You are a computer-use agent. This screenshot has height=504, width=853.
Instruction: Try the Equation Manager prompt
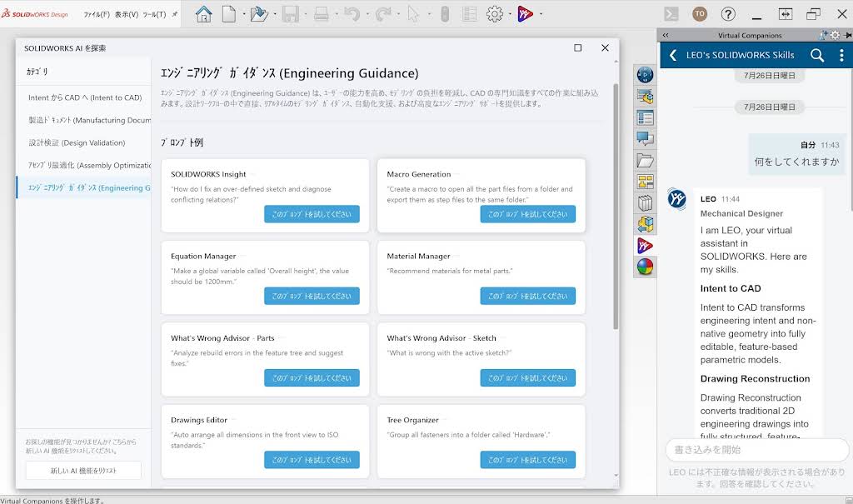coord(312,296)
